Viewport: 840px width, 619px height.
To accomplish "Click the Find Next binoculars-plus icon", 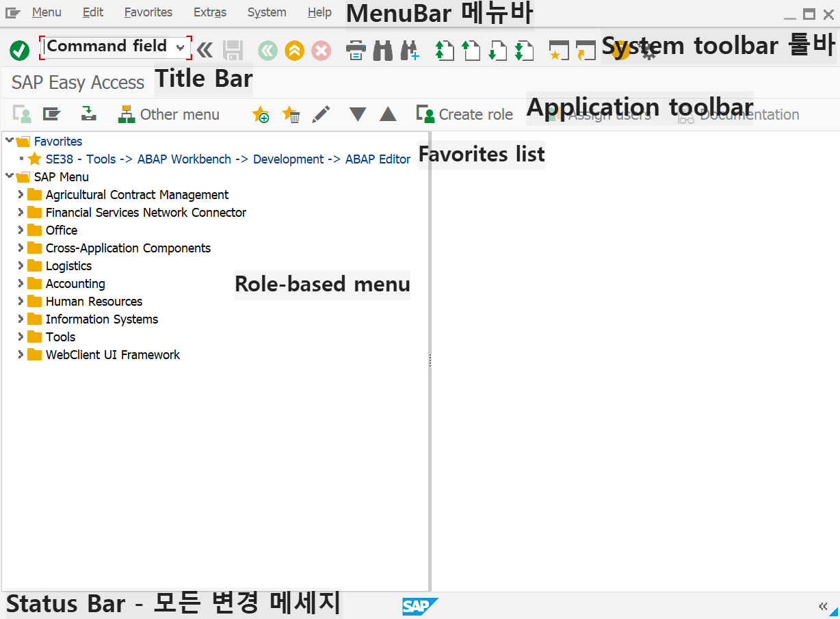I will [x=410, y=51].
